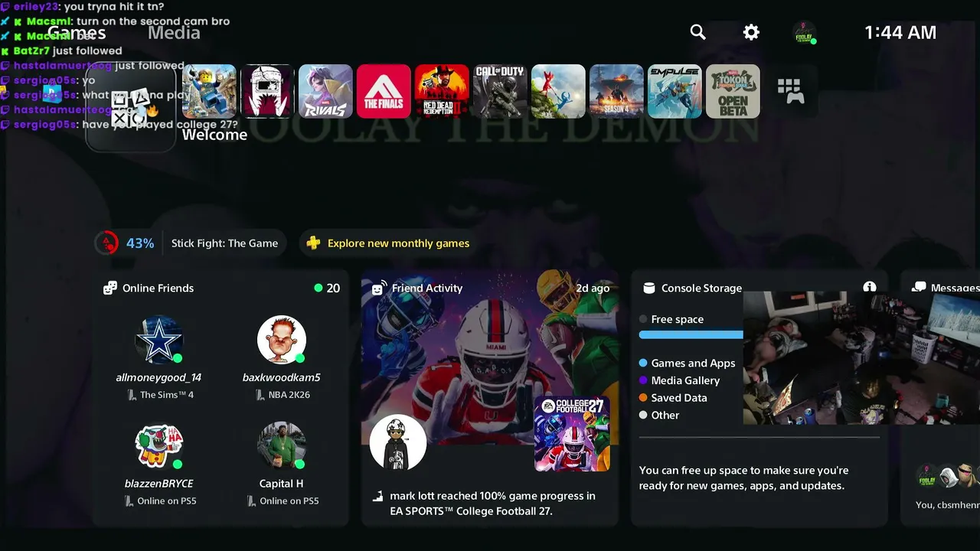Click the Media Gallery legend entry
This screenshot has height=551, width=980.
pos(680,380)
